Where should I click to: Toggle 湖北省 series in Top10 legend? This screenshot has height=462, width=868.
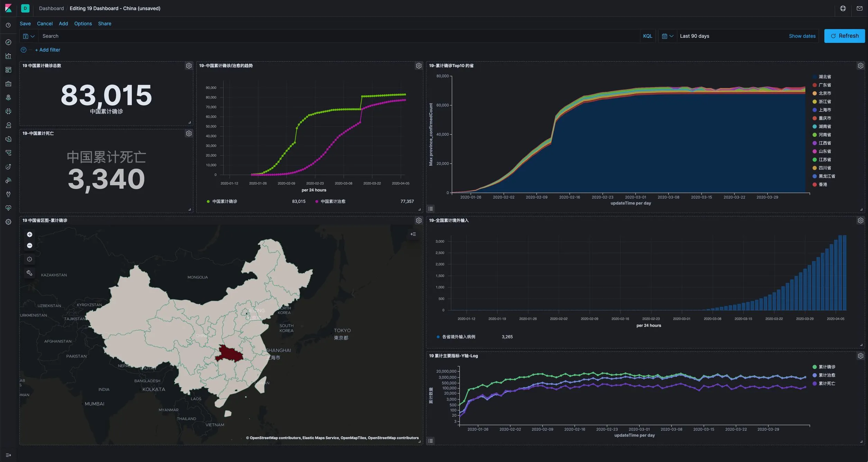pos(824,77)
